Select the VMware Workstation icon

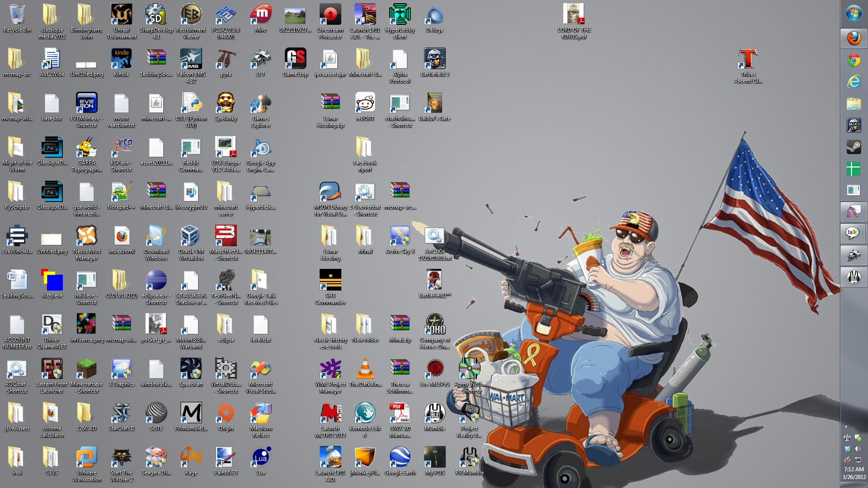pyautogui.click(x=86, y=465)
